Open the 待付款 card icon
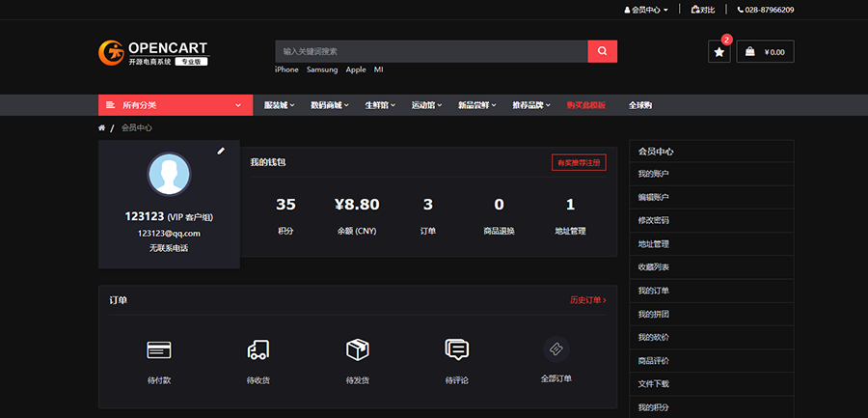Image resolution: width=868 pixels, height=418 pixels. 159,349
